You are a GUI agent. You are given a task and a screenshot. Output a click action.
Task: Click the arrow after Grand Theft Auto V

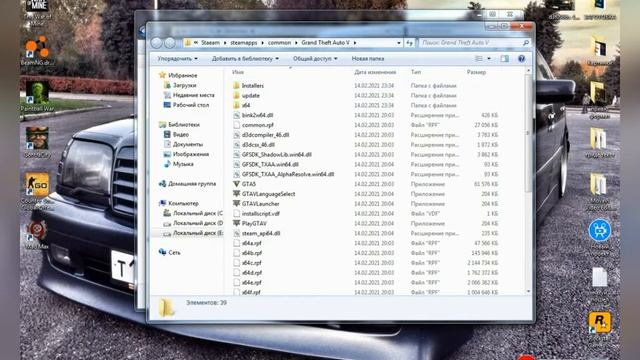(355, 42)
